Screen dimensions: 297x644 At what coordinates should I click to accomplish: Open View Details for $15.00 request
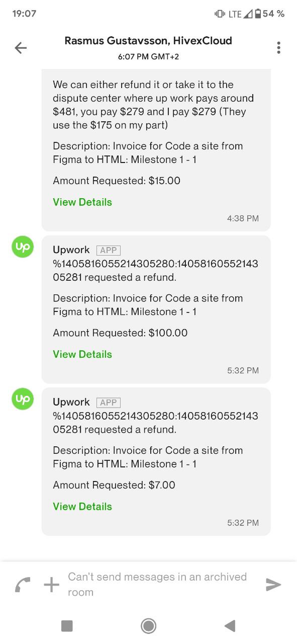click(82, 202)
